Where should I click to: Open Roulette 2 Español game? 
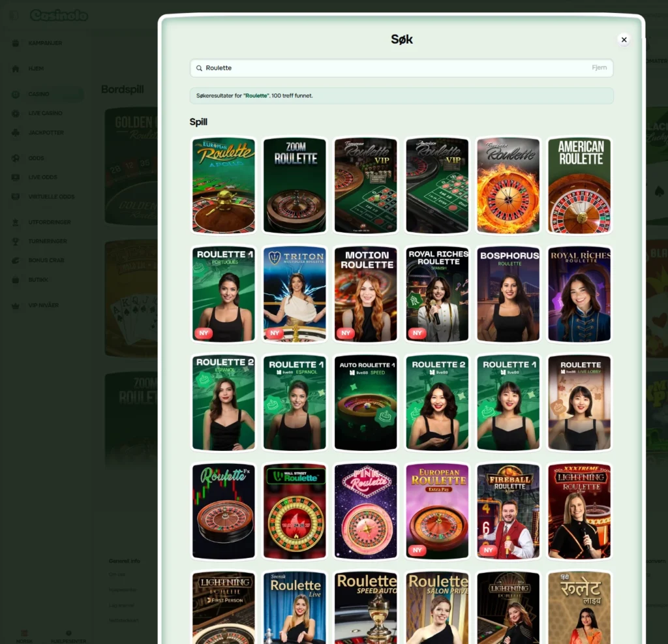pyautogui.click(x=224, y=403)
